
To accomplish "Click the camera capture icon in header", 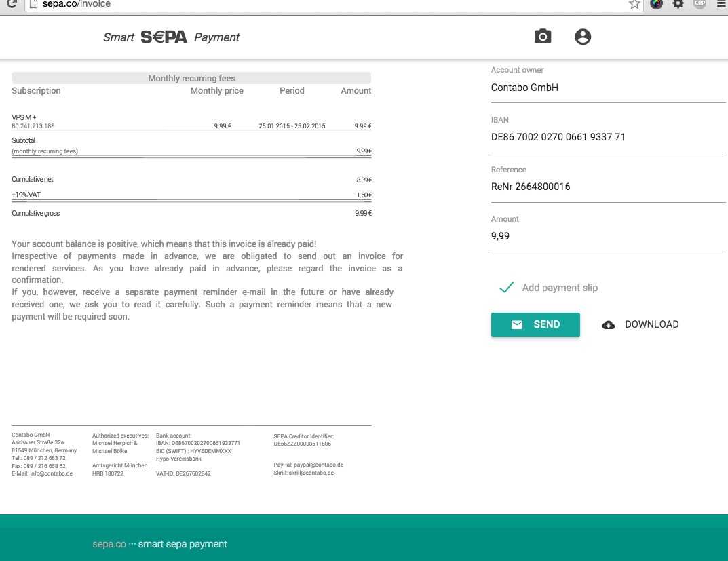I will [x=542, y=37].
